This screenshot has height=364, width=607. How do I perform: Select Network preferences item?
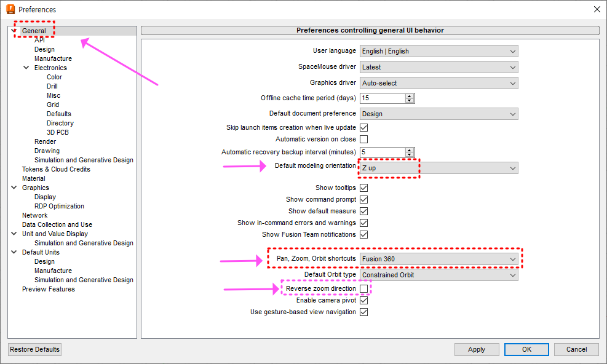35,215
